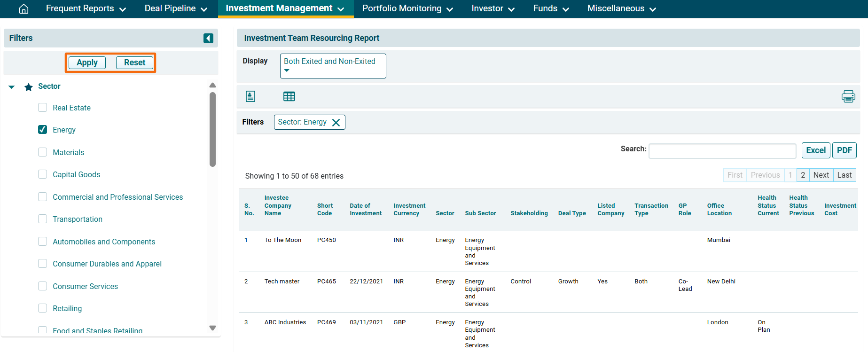This screenshot has width=868, height=352.
Task: Click the printer icon
Action: 848,96
